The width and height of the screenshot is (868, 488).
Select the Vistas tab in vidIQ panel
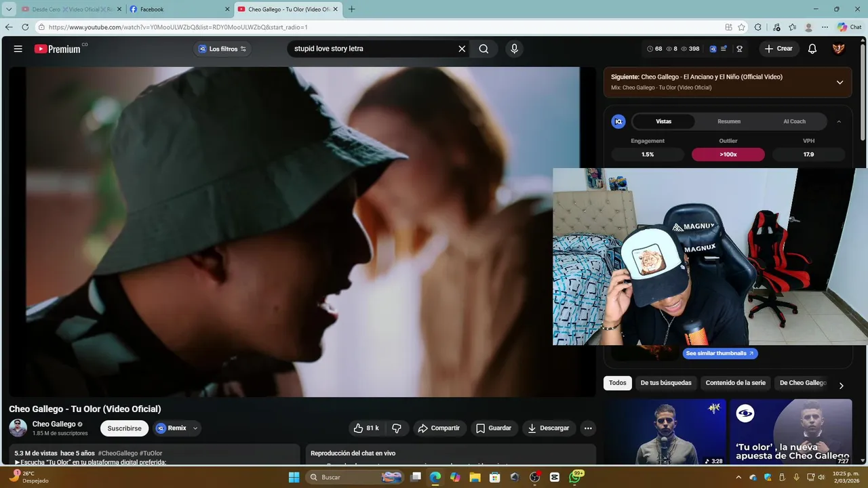(x=663, y=121)
